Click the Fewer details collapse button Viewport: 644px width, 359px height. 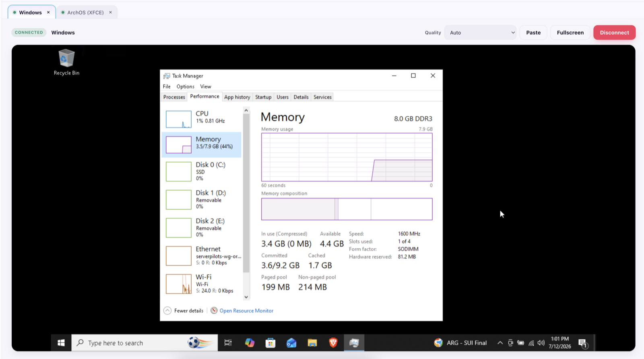click(184, 311)
